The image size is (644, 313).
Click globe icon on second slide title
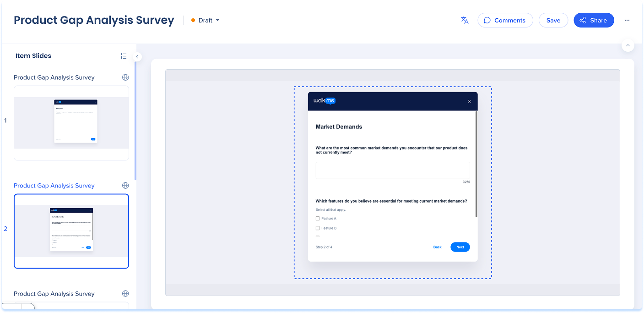(125, 186)
